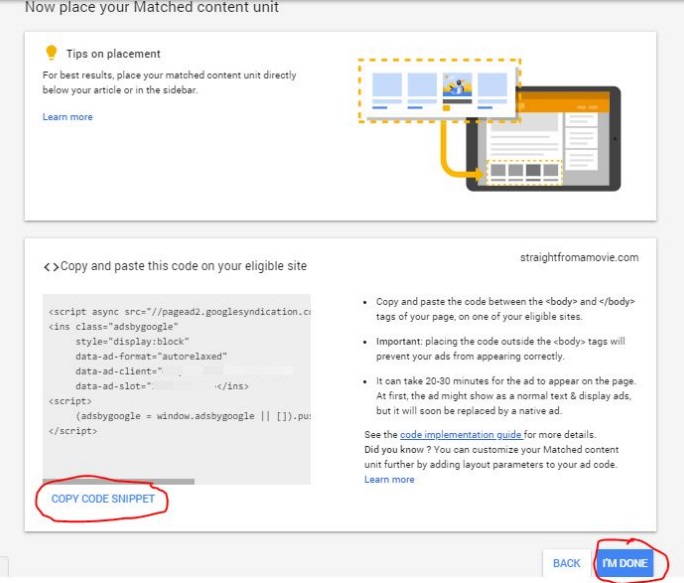The width and height of the screenshot is (684, 583).
Task: Click the straightfromamovie.com site name
Action: pyautogui.click(x=579, y=257)
